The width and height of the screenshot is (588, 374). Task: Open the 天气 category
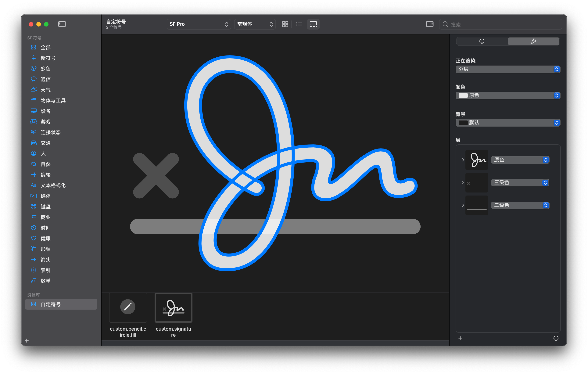[x=61, y=90]
